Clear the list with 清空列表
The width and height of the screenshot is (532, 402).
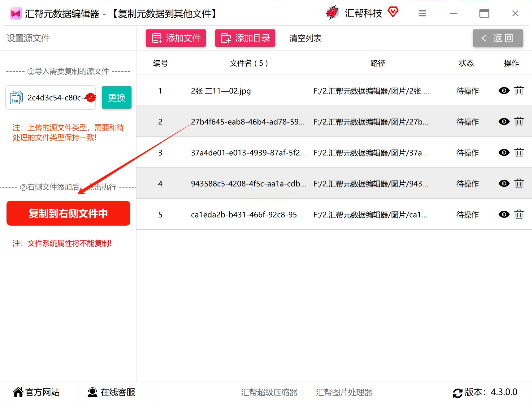click(305, 38)
